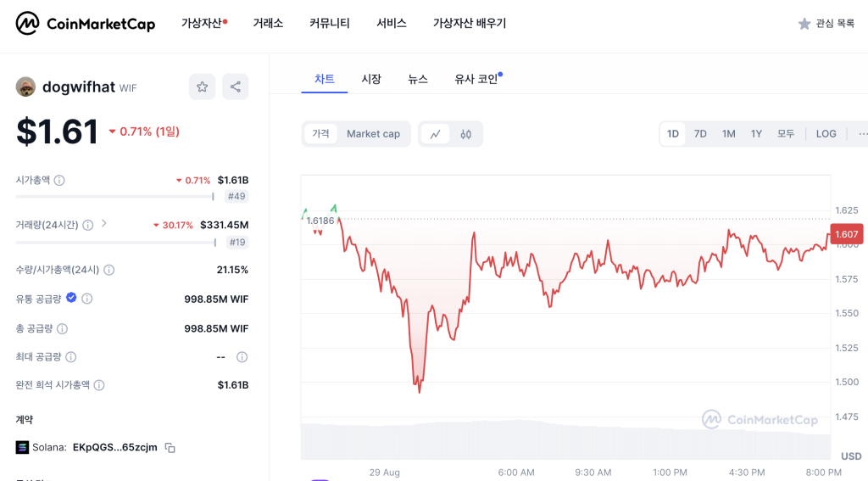The width and height of the screenshot is (868, 481).
Task: Open the 뉴스 tab
Action: 417,79
